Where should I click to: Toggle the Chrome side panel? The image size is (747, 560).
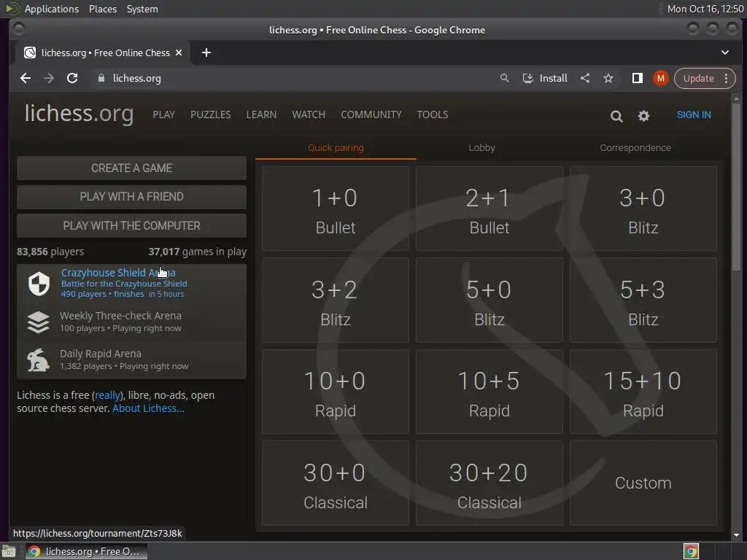point(638,78)
